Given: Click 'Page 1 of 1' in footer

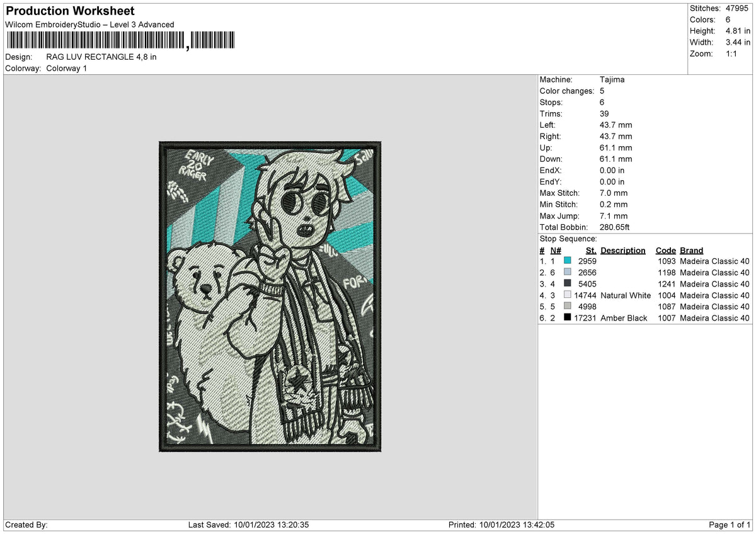Looking at the screenshot, I should pyautogui.click(x=730, y=525).
